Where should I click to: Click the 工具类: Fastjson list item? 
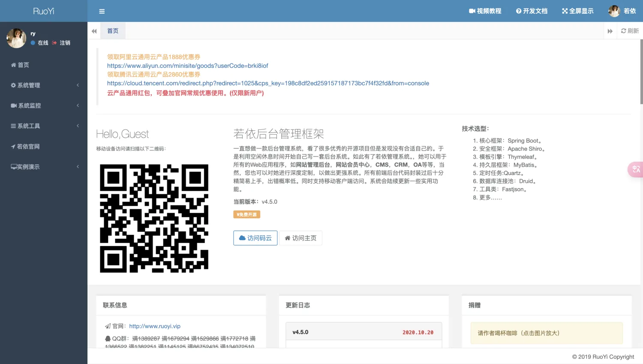pyautogui.click(x=504, y=190)
